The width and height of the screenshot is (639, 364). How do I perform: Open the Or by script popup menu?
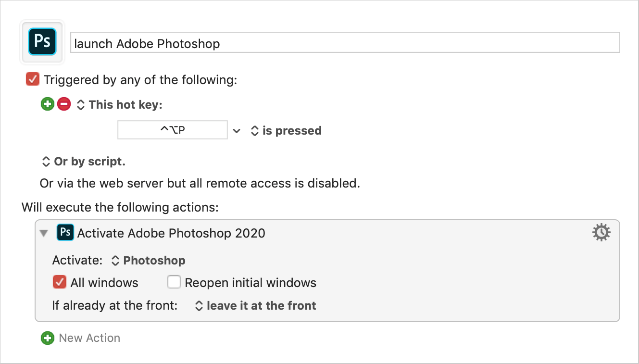84,162
